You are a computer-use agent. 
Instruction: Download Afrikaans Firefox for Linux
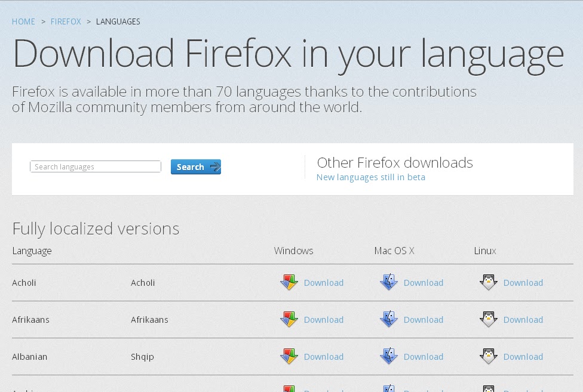pos(523,320)
